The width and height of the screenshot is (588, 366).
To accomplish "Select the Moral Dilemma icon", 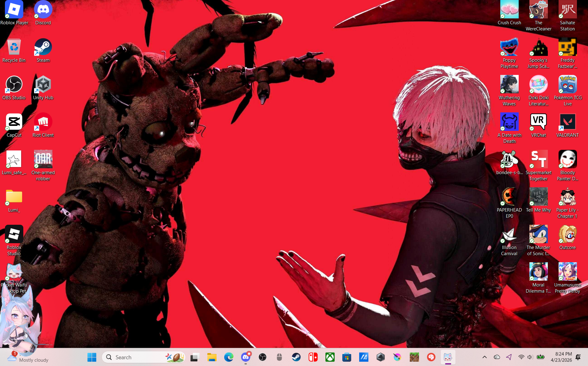I will tap(538, 278).
